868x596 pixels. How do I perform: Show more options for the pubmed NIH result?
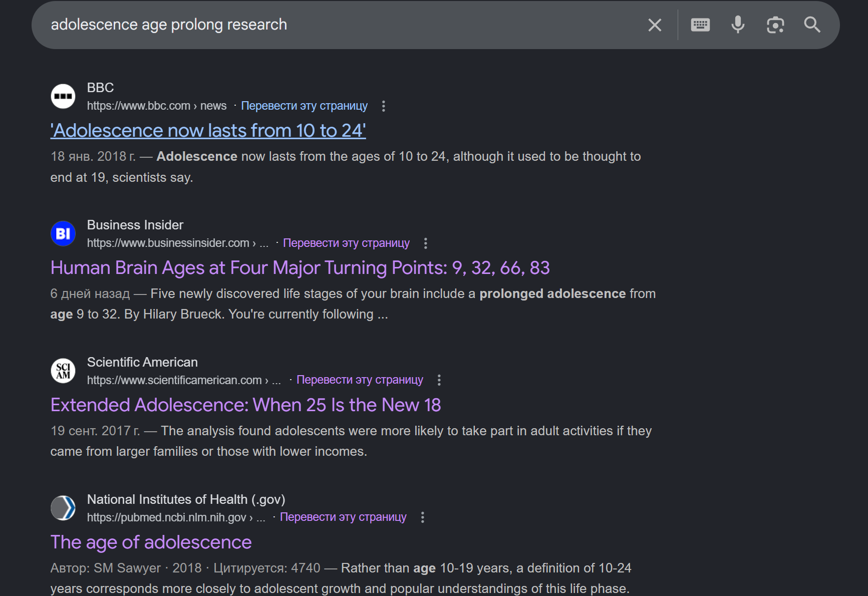tap(422, 517)
